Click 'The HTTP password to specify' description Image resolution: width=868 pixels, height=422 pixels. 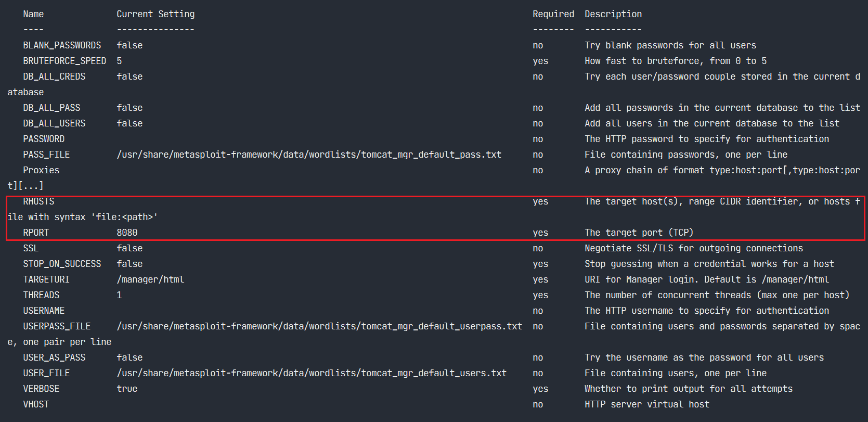coord(707,139)
